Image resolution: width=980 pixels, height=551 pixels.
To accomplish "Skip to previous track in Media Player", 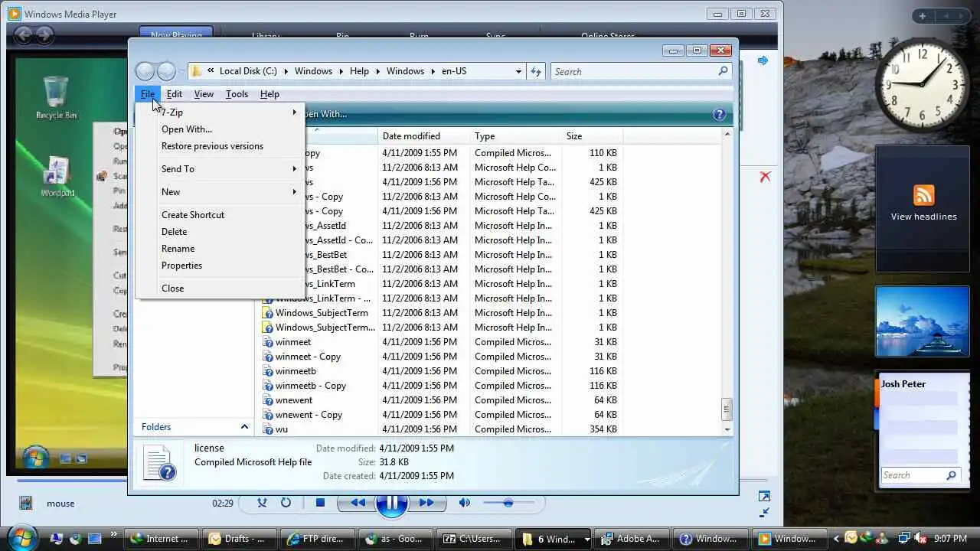I will [x=357, y=503].
